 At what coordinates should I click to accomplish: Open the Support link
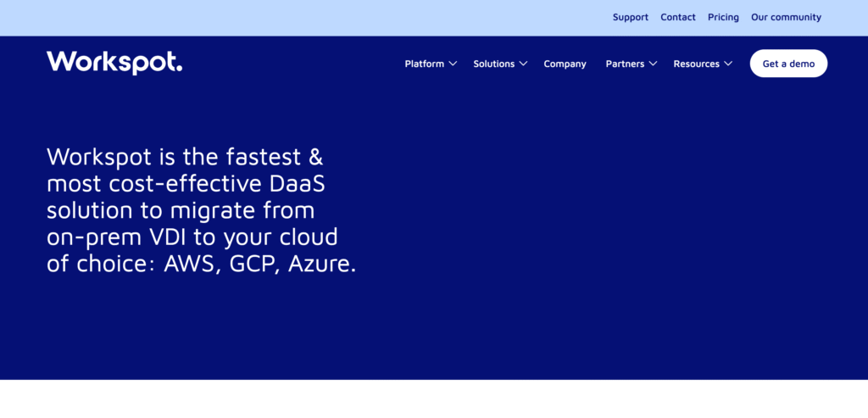point(631,17)
